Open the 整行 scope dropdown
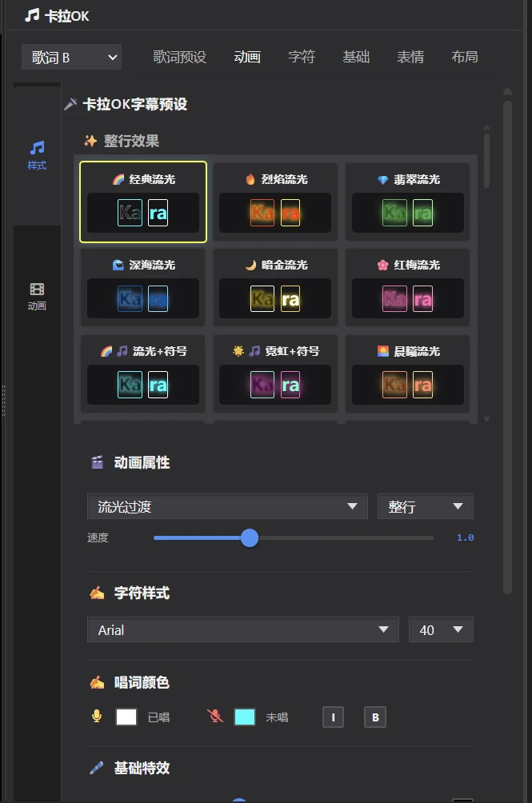The image size is (532, 803). tap(426, 506)
